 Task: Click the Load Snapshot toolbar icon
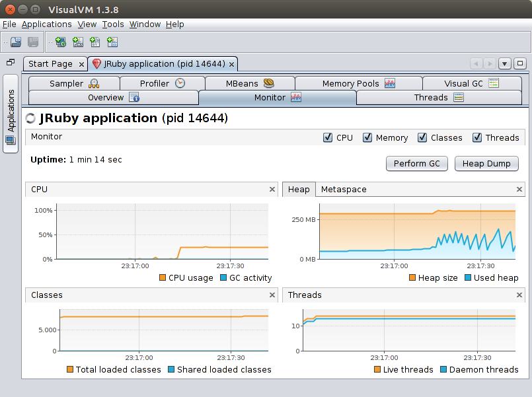(16, 42)
